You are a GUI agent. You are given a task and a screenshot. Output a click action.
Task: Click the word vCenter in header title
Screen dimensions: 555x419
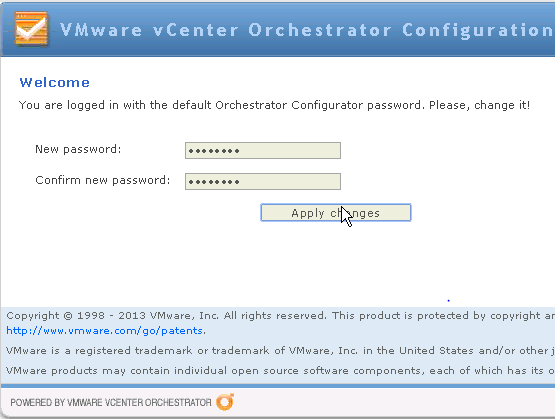[195, 30]
